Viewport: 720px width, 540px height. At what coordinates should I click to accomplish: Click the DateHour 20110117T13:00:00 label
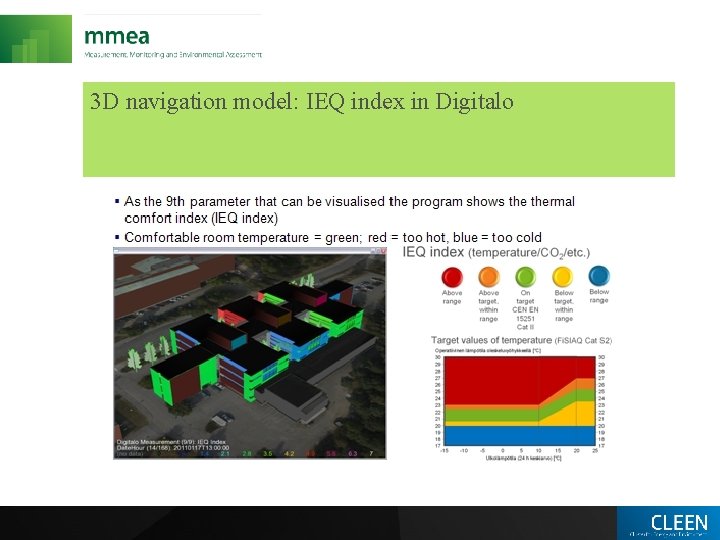coord(173,448)
